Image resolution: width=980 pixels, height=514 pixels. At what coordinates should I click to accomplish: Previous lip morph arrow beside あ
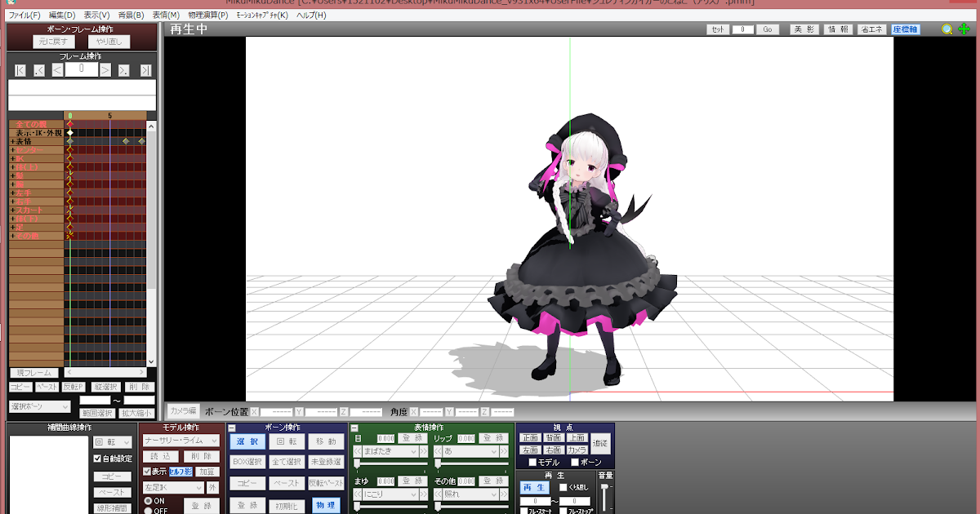(438, 451)
